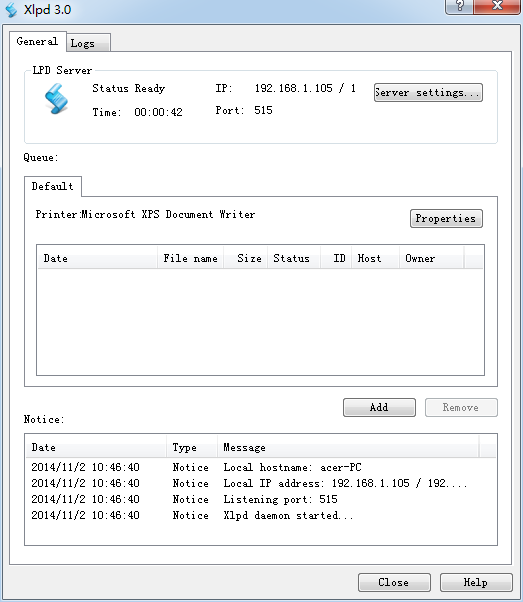Sort queue list by Owner column
523x602 pixels.
(432, 258)
